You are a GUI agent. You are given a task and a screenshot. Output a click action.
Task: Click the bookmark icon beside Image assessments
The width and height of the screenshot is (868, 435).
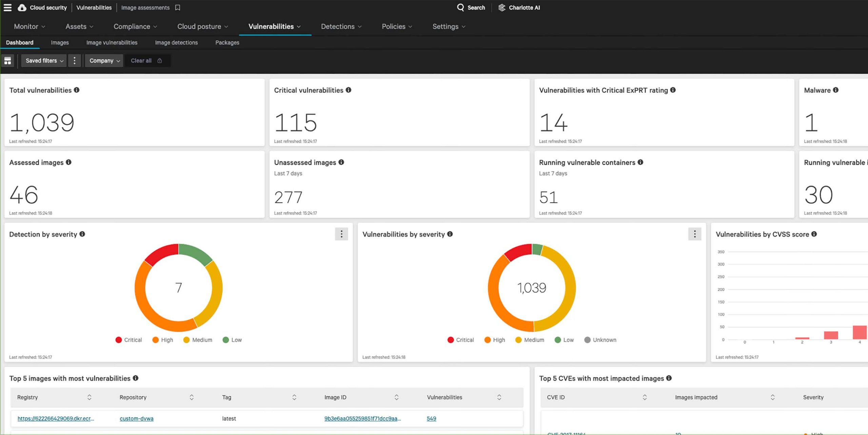(x=178, y=7)
